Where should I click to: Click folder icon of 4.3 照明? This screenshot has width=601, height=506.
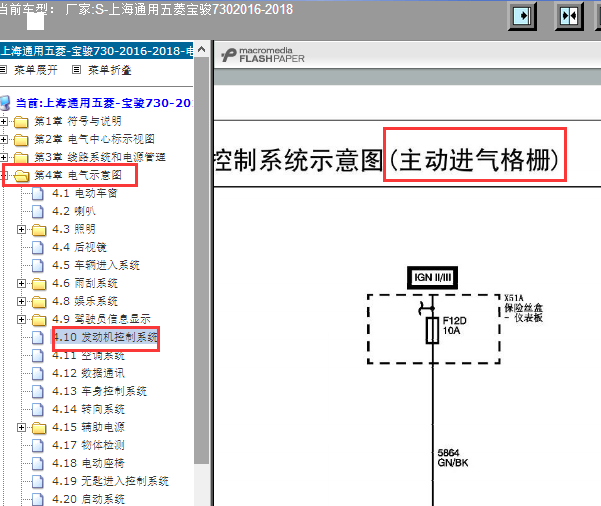point(39,230)
